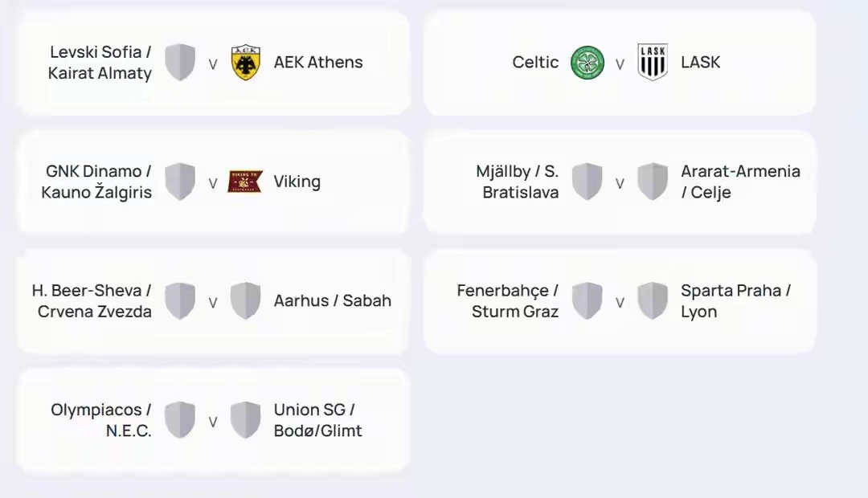Click the AEK Athens club crest

(x=245, y=63)
